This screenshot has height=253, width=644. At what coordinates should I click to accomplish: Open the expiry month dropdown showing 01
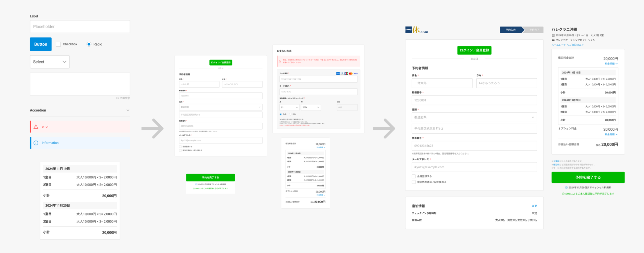289,107
